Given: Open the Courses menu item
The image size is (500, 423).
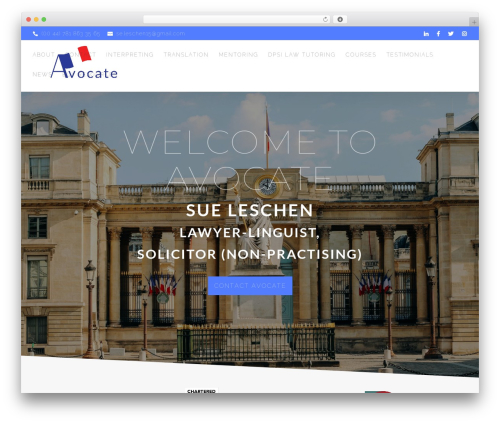Looking at the screenshot, I should click(360, 54).
